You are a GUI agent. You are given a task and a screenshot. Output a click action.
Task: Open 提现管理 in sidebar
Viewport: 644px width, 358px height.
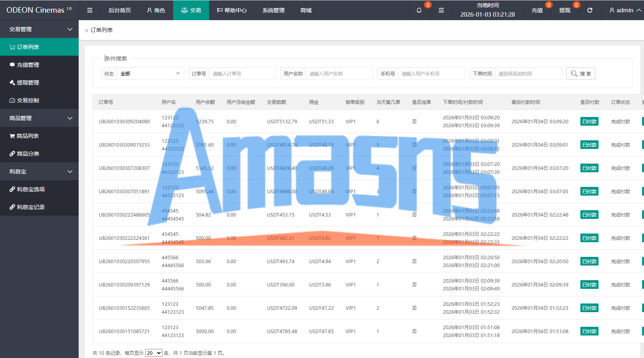point(39,83)
